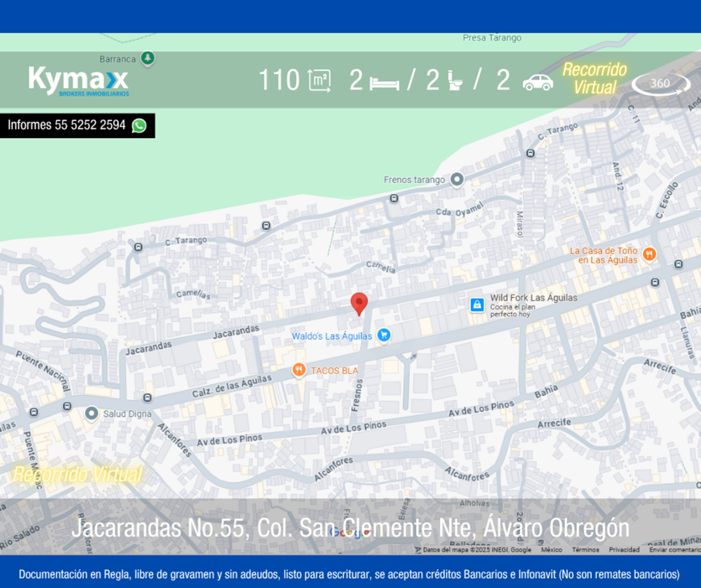Click the TACOS BLA restaurant icon
The image size is (701, 588).
[x=299, y=369]
